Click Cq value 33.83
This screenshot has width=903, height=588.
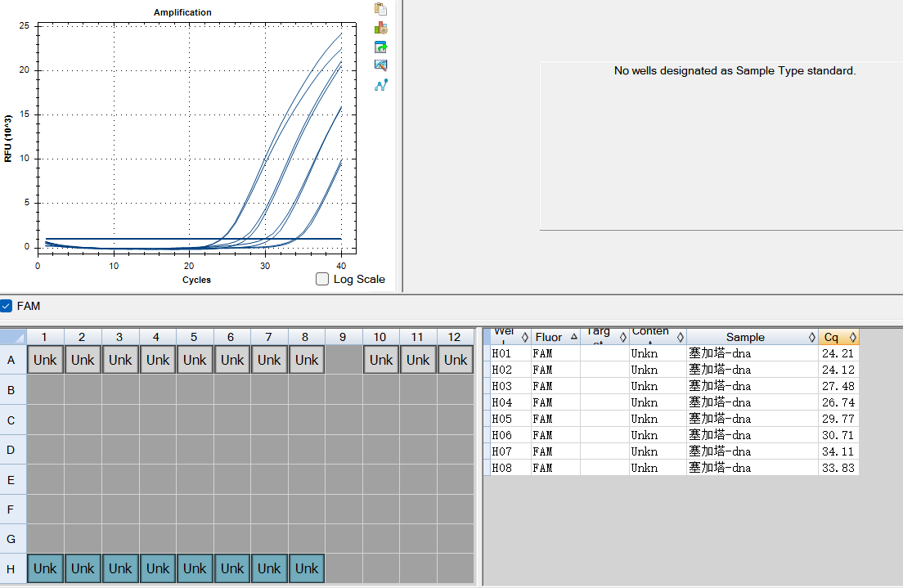click(838, 468)
